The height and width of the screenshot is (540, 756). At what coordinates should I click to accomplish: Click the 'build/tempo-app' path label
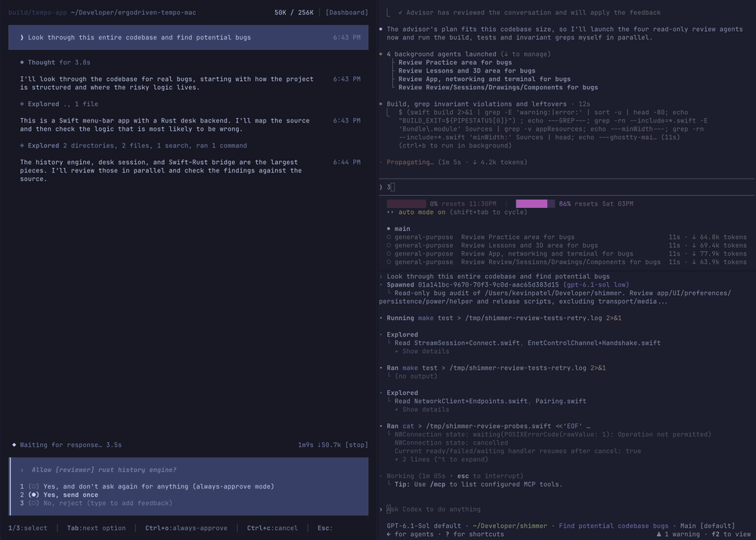38,13
